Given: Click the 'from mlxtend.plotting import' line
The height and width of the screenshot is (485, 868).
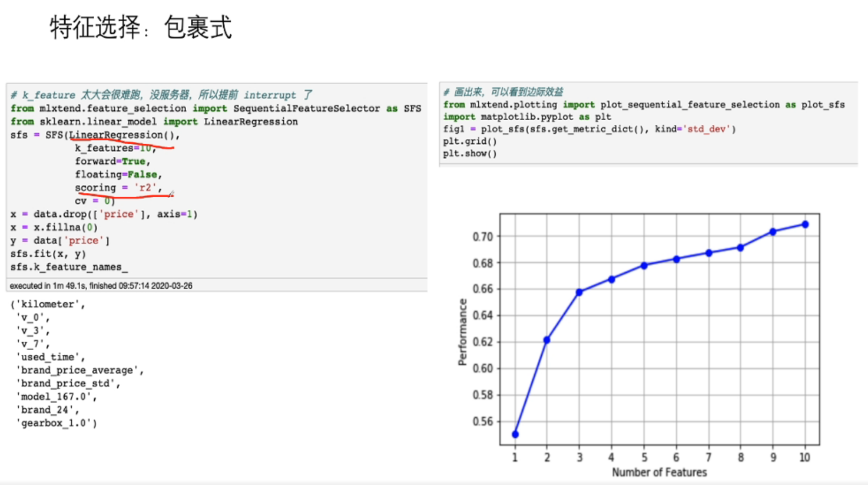Looking at the screenshot, I should pos(644,104).
